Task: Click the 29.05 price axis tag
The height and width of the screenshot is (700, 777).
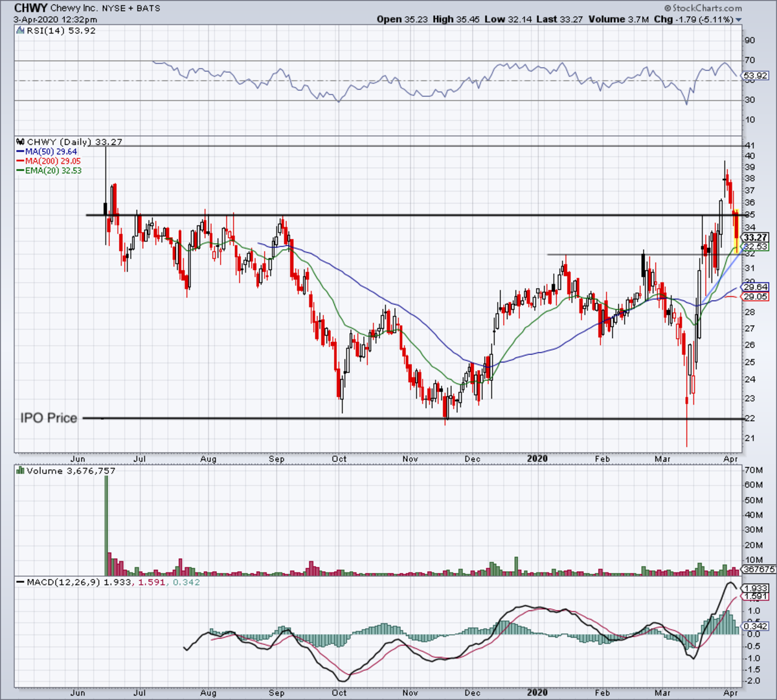Action: coord(755,297)
